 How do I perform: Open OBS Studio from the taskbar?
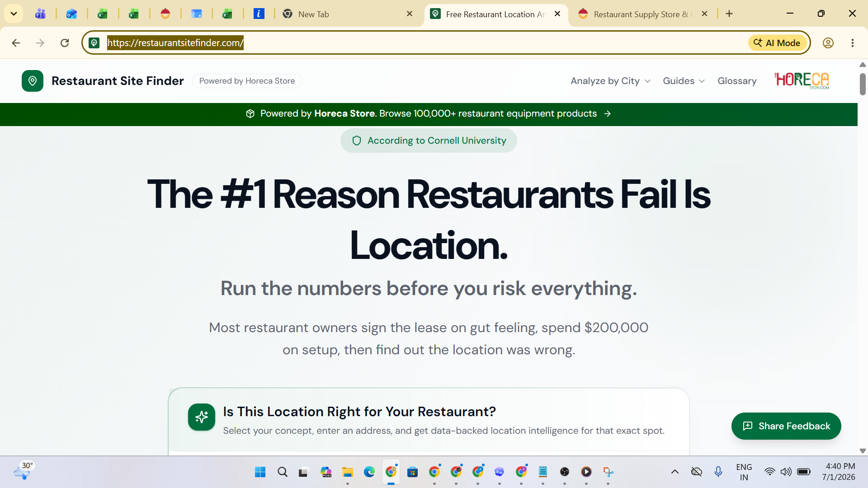point(565,472)
